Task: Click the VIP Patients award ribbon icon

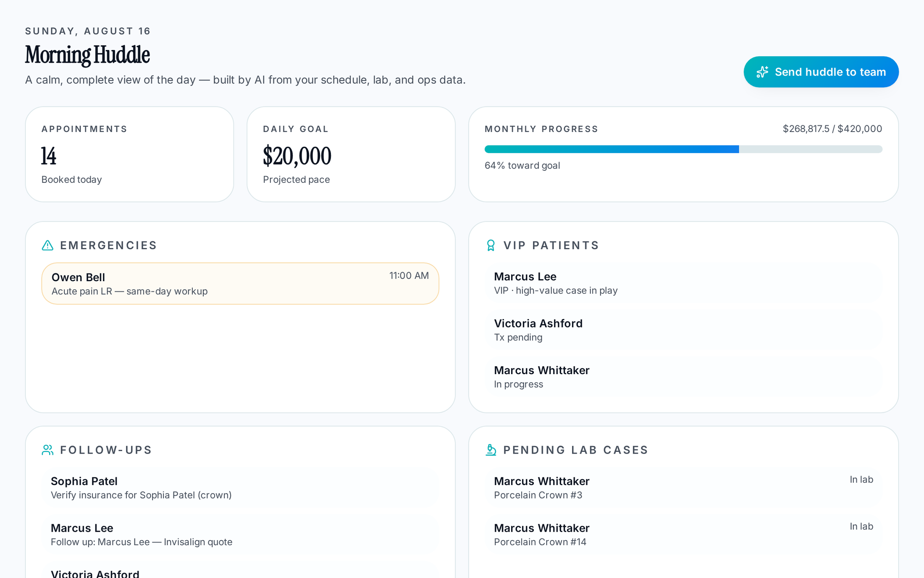Action: [491, 245]
